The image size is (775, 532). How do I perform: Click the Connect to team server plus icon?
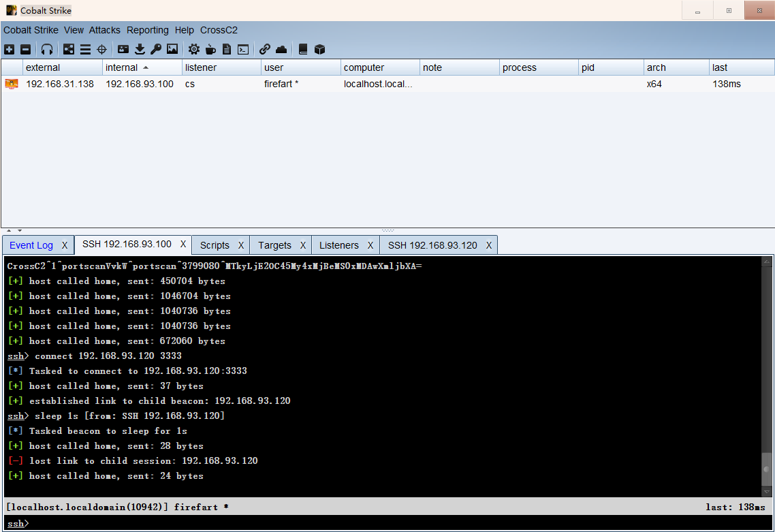(9, 49)
